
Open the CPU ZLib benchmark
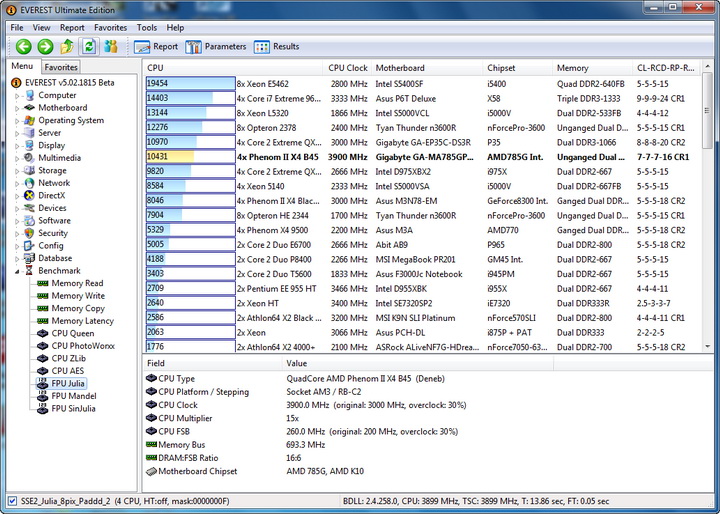(68, 358)
